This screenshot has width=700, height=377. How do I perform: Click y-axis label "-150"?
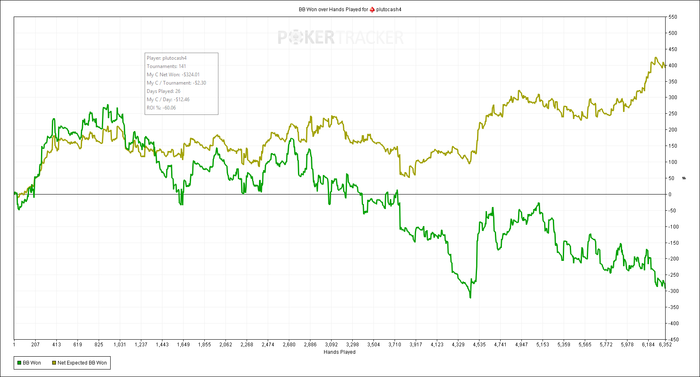pyautogui.click(x=673, y=243)
